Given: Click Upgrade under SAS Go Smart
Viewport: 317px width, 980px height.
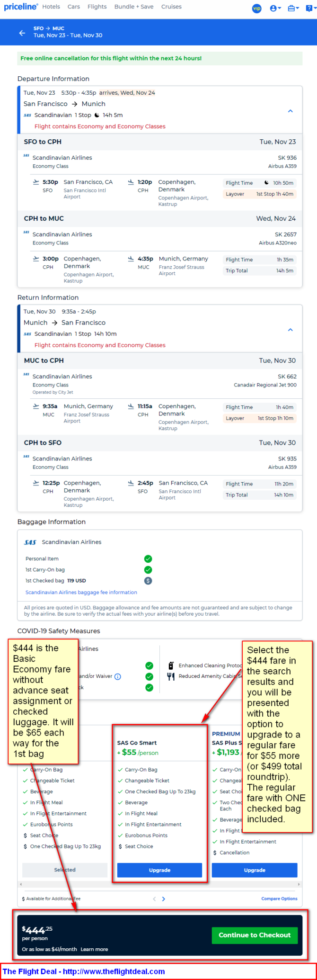Looking at the screenshot, I should [159, 870].
